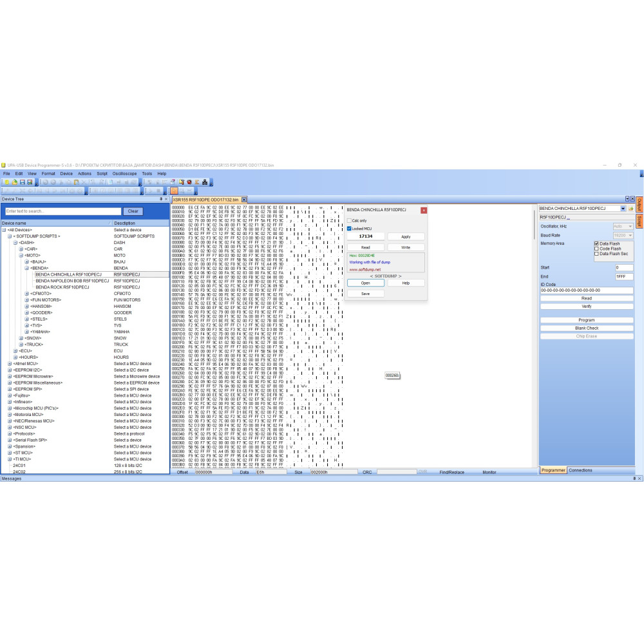Click Write in the script dialog
The width and height of the screenshot is (644, 644).
(406, 247)
